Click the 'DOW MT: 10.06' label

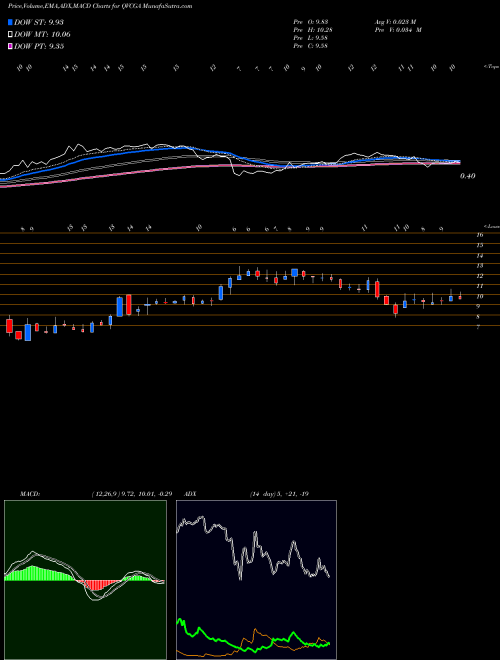coord(42,35)
